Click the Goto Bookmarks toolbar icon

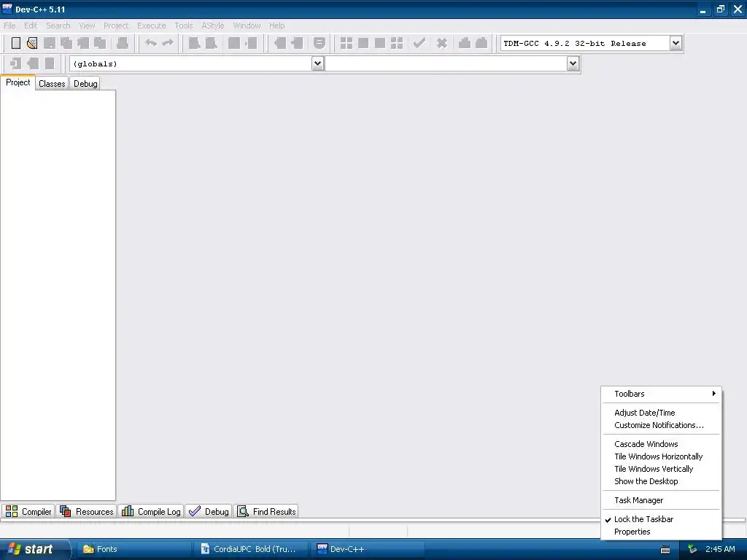(49, 63)
